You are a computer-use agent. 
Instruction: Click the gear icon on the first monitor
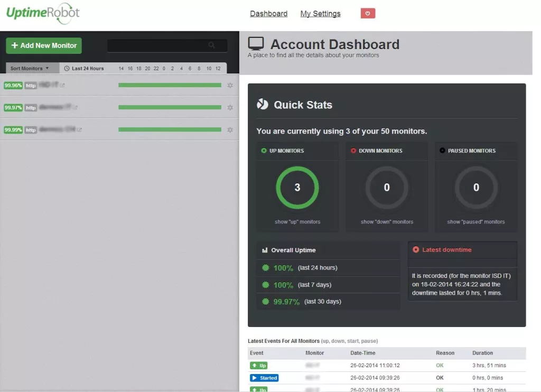tap(230, 85)
